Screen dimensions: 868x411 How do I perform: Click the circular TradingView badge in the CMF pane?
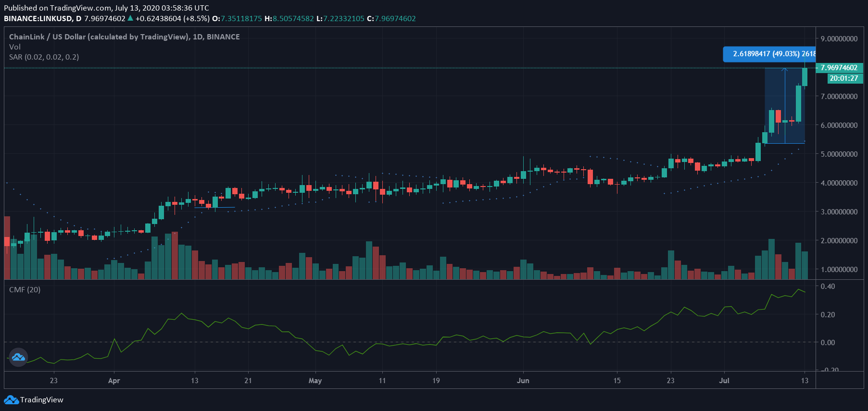tap(18, 357)
